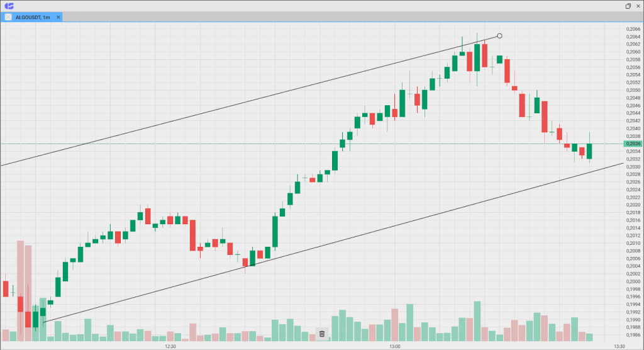Click the 13:00 time axis label
This screenshot has width=644, height=350.
pos(394,346)
